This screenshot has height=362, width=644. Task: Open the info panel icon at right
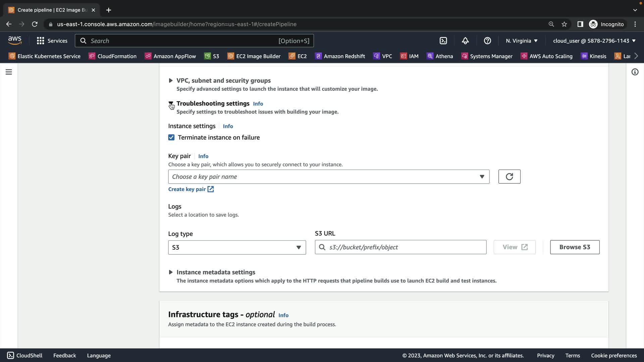point(635,72)
